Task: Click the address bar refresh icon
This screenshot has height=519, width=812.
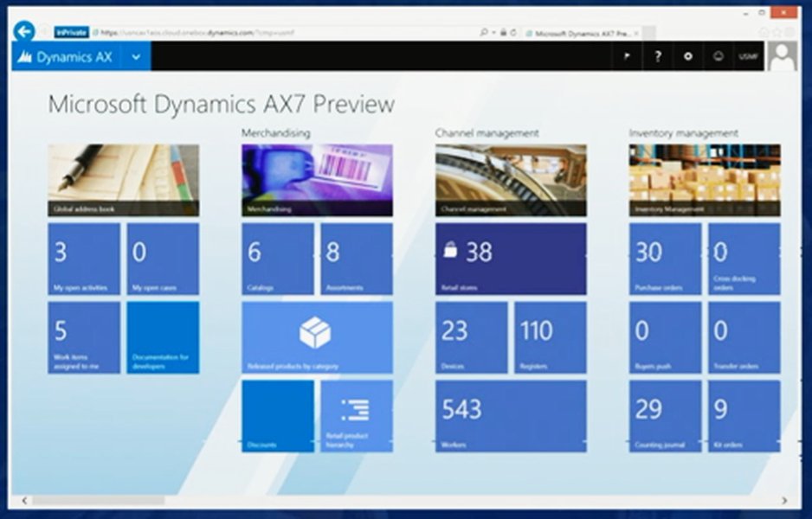Action: tap(513, 32)
